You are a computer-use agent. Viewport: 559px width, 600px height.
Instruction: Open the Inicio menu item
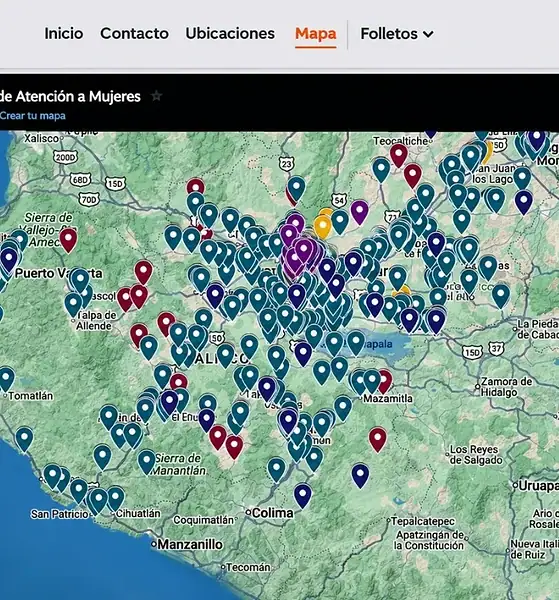point(64,34)
